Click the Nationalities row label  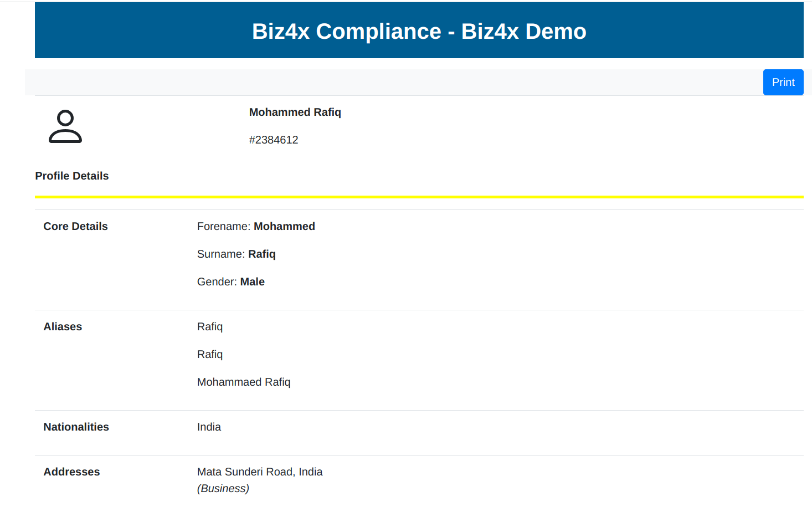pos(76,427)
